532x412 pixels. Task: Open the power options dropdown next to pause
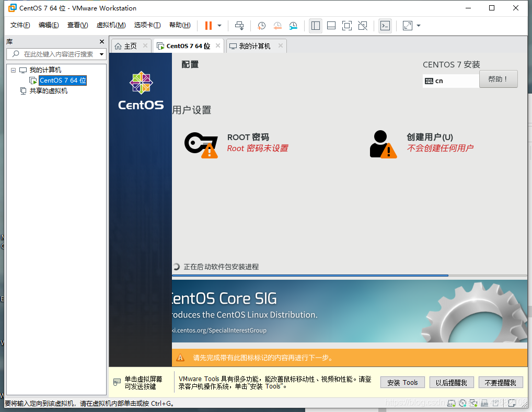click(219, 26)
